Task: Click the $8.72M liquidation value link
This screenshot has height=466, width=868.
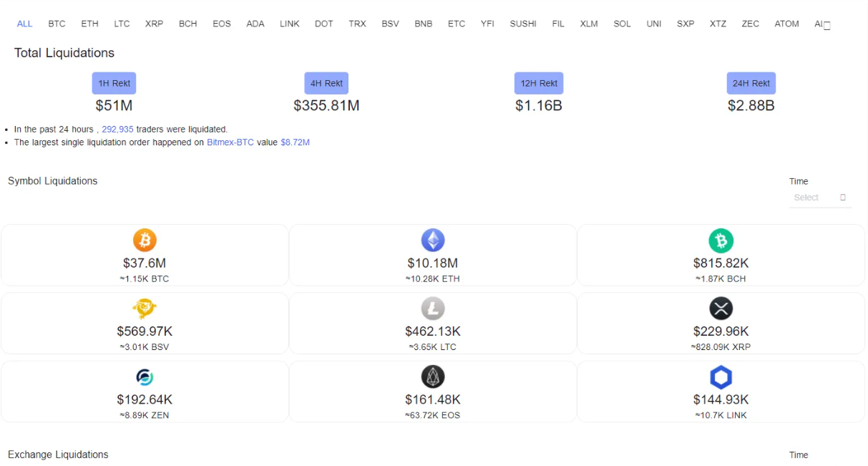Action: coord(295,142)
